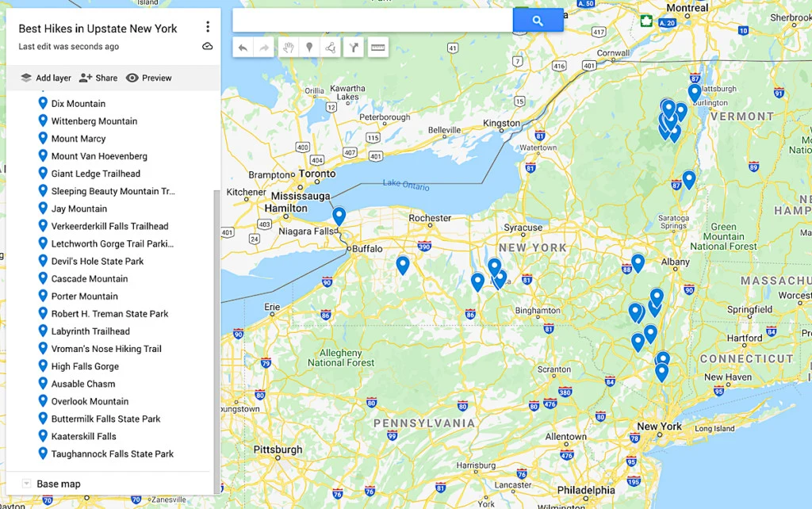This screenshot has width=812, height=509.
Task: Click the pin icon beside Jay Mountain
Action: click(43, 209)
